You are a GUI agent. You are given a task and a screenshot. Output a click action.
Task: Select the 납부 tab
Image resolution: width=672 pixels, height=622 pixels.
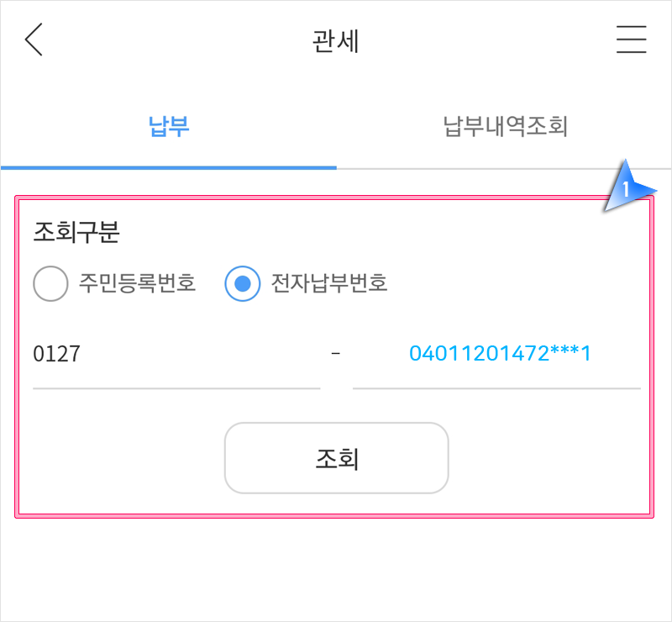pos(168,126)
